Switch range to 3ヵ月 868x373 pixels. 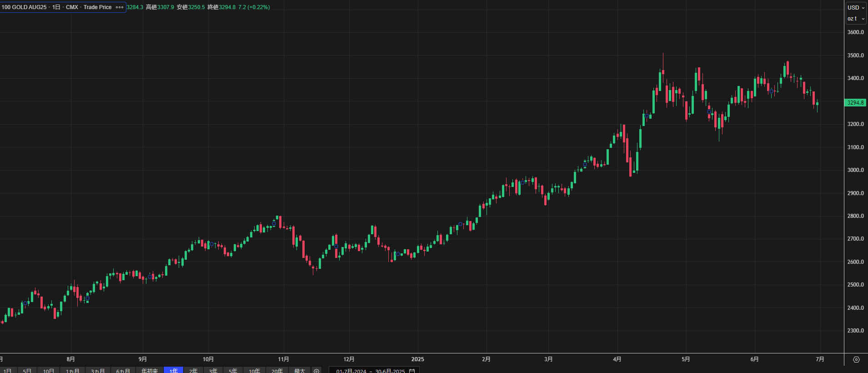click(x=98, y=371)
